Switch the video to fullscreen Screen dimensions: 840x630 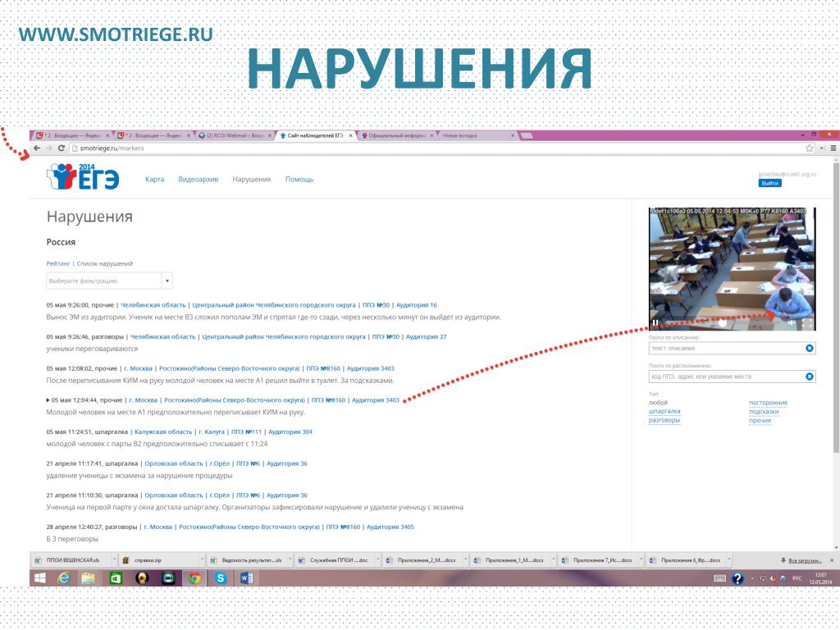(x=806, y=323)
